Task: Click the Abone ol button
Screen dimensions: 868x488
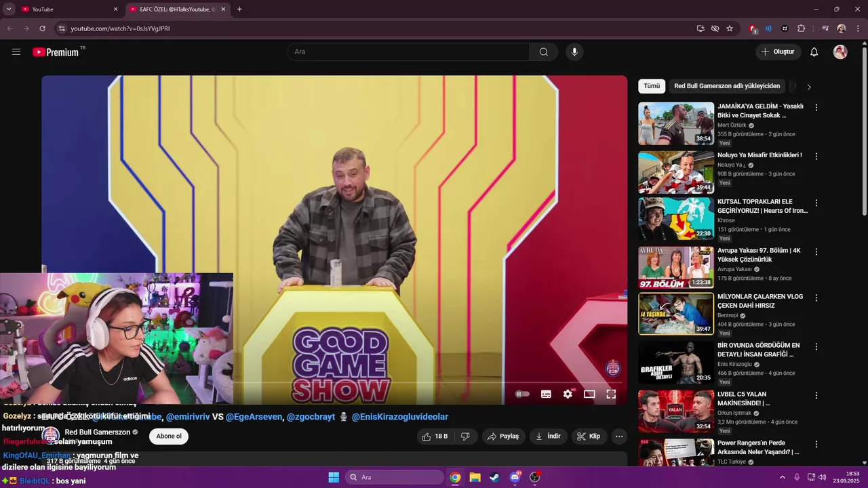Action: click(169, 436)
